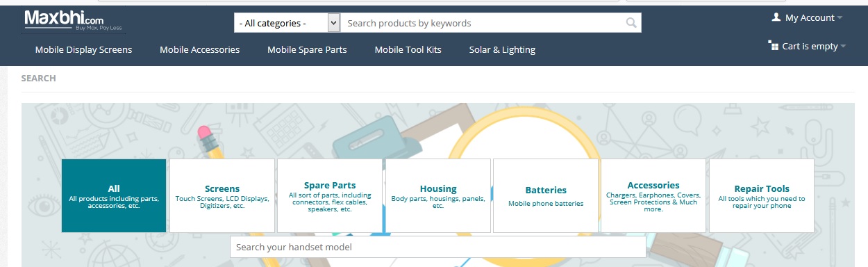Open Mobile Accessories menu
This screenshot has width=868, height=267.
[x=200, y=49]
